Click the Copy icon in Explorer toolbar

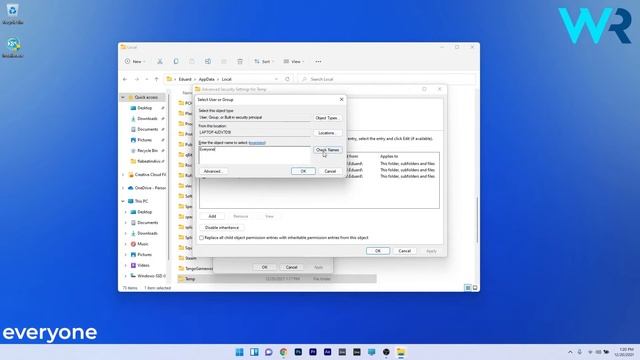(x=176, y=61)
